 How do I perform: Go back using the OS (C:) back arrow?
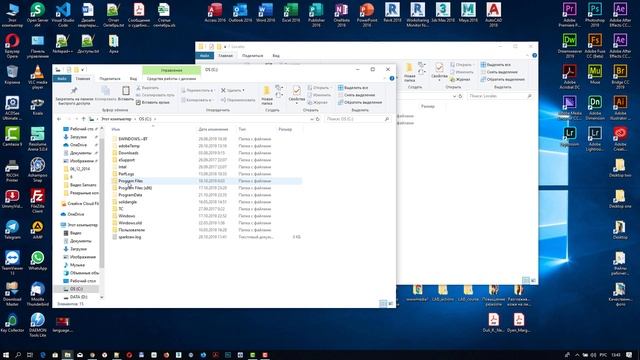click(x=59, y=119)
